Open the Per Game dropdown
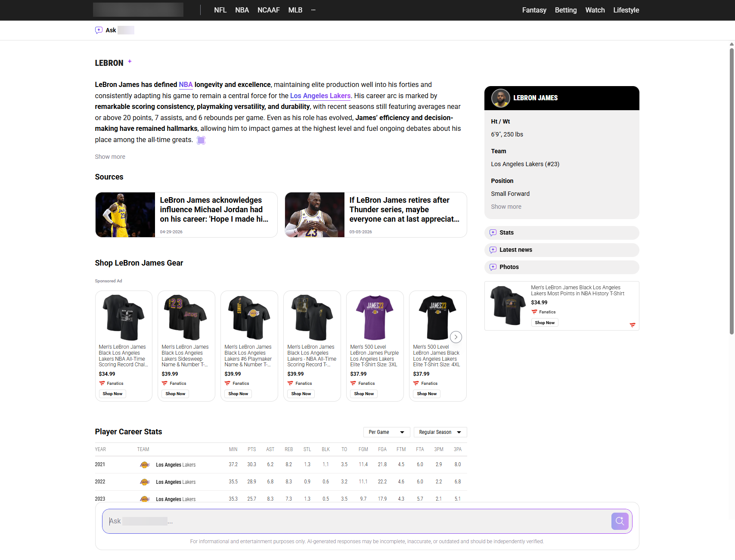The width and height of the screenshot is (735, 560). 387,432
